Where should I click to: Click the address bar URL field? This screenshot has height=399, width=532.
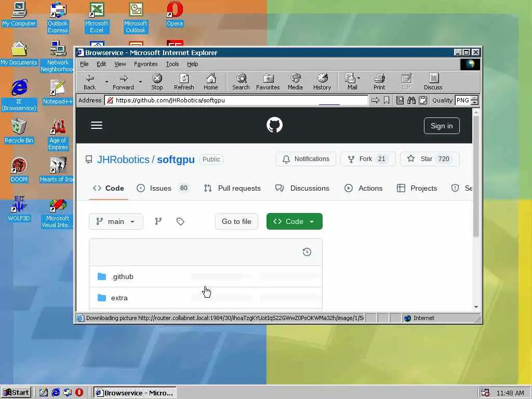click(236, 100)
